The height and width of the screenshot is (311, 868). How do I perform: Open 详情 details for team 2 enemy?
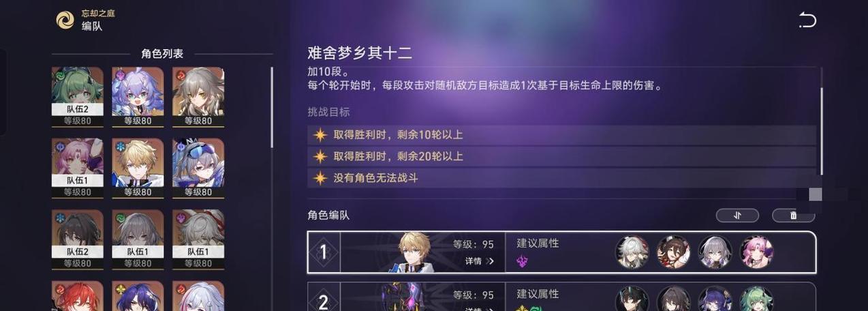[480, 308]
